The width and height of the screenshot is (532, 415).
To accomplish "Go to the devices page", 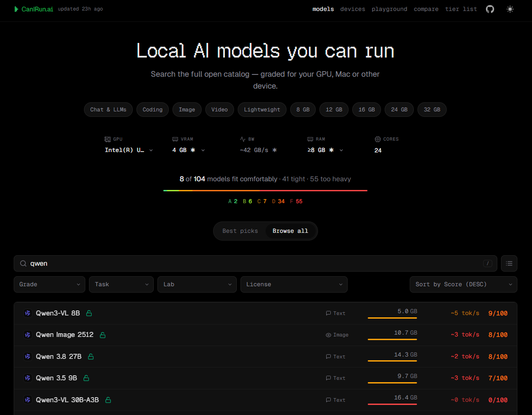I will [353, 9].
